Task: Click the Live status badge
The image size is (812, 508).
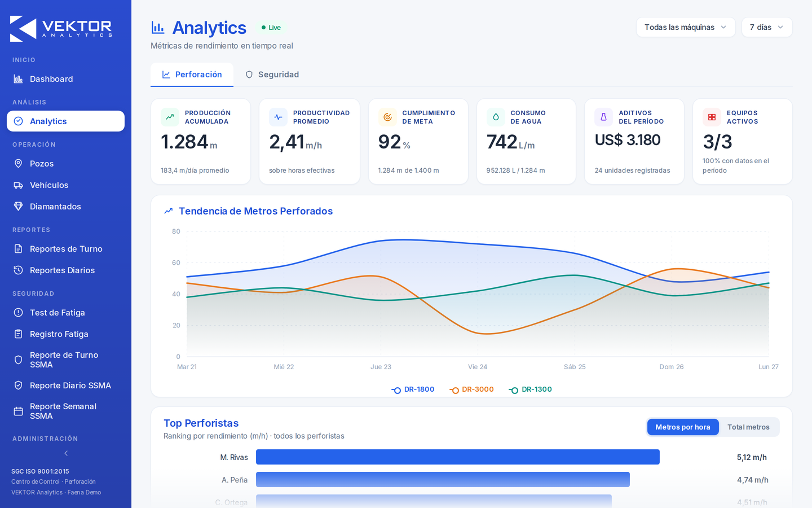Action: pos(271,28)
